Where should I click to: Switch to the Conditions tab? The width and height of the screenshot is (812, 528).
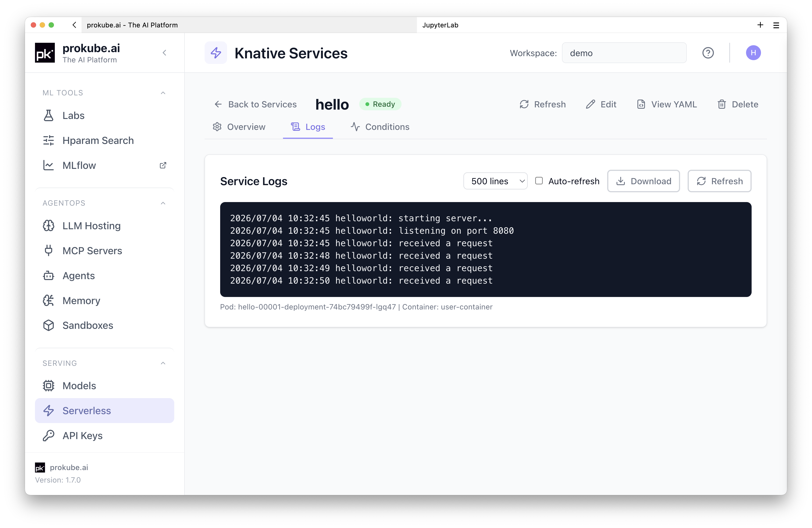click(380, 127)
